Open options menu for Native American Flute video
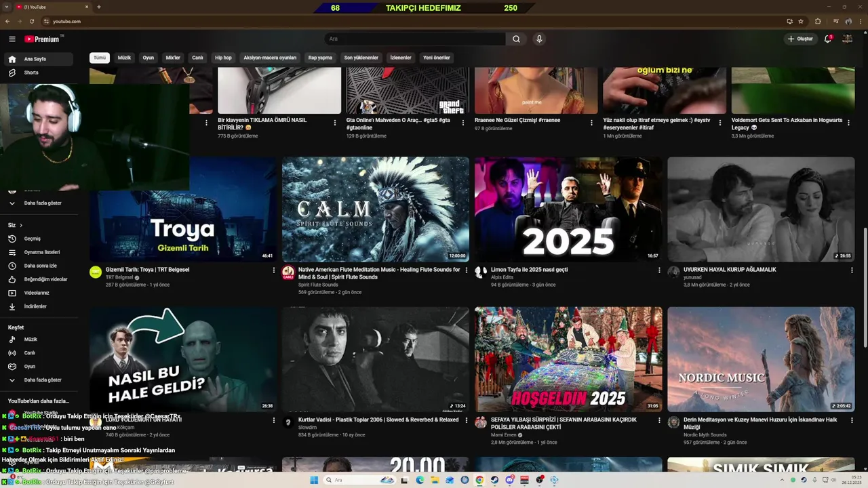868x488 pixels. coord(467,270)
